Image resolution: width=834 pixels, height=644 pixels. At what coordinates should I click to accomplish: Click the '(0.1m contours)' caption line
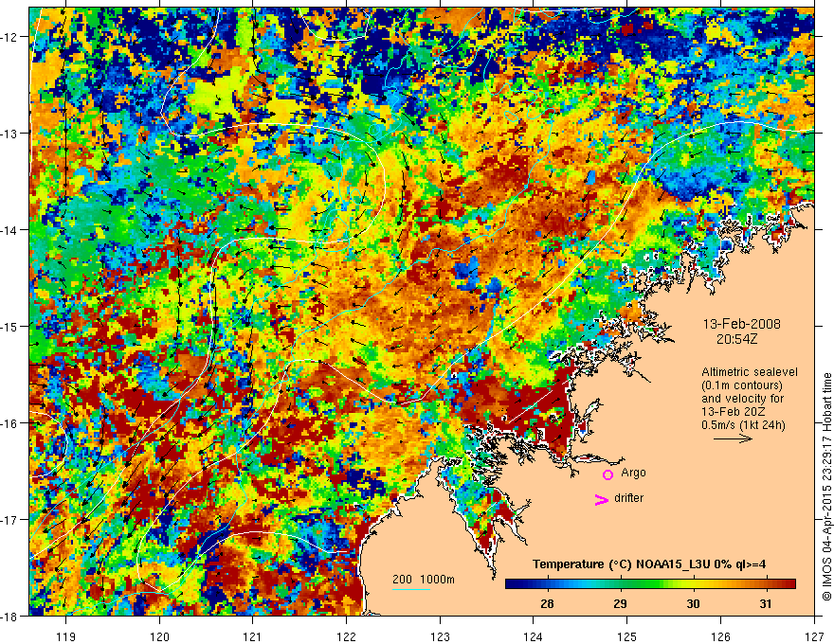point(742,385)
